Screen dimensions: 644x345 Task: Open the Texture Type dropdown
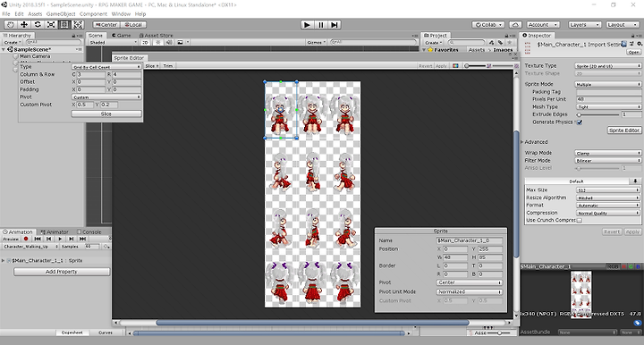608,66
